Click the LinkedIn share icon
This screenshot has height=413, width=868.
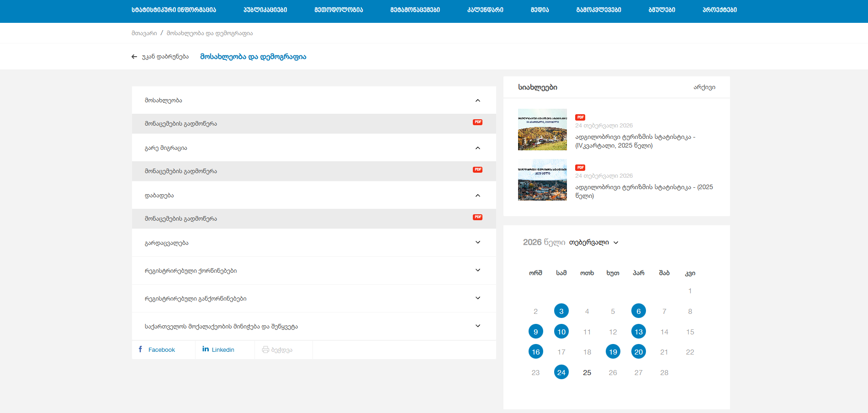click(206, 349)
